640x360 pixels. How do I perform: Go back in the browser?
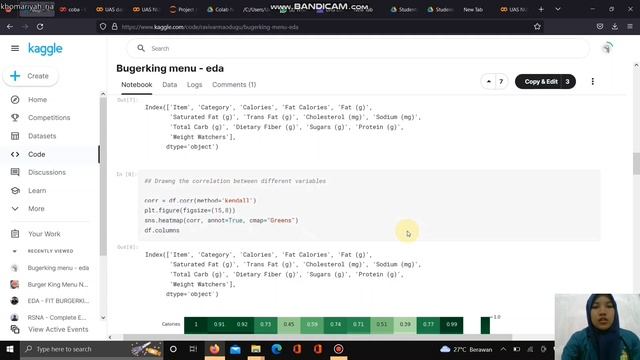pyautogui.click(x=10, y=27)
